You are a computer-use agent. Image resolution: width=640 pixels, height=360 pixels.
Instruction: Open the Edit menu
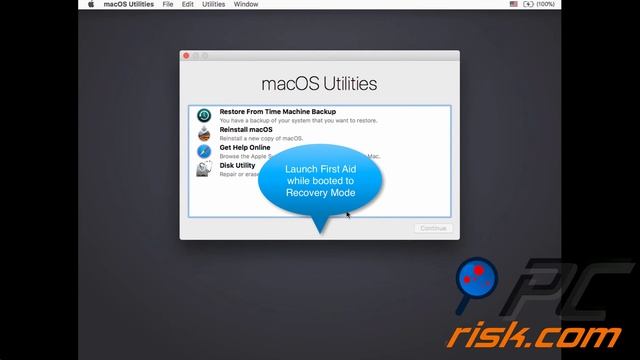pyautogui.click(x=188, y=4)
